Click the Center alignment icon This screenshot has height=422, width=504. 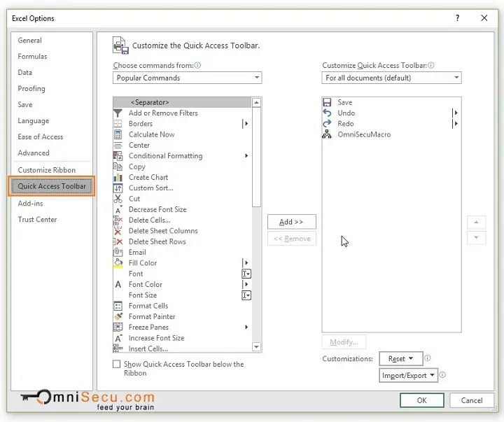[x=118, y=146]
